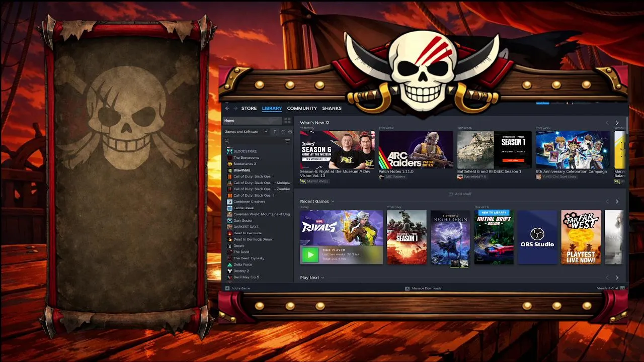Click Marvel Rivals icon under the news
644x362 pixels.
tap(303, 181)
